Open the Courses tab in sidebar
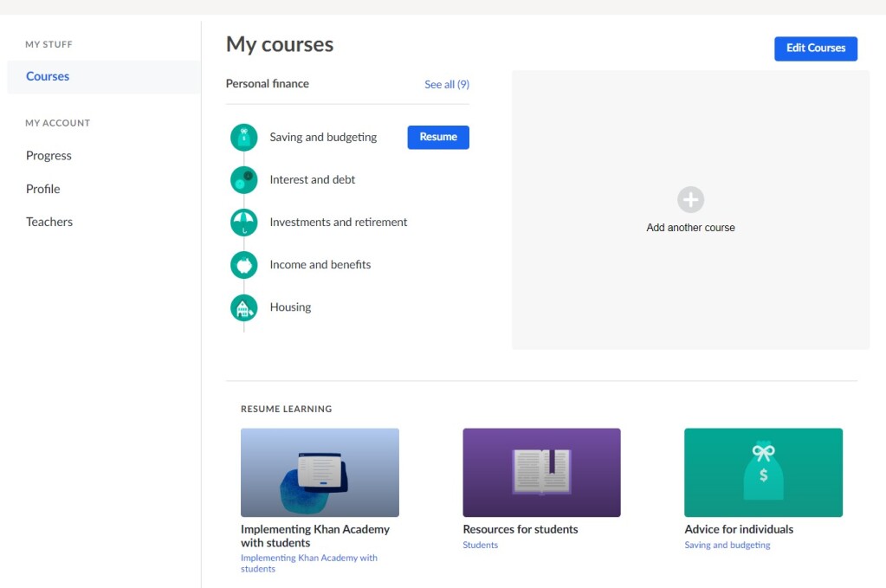Image resolution: width=886 pixels, height=588 pixels. [48, 76]
